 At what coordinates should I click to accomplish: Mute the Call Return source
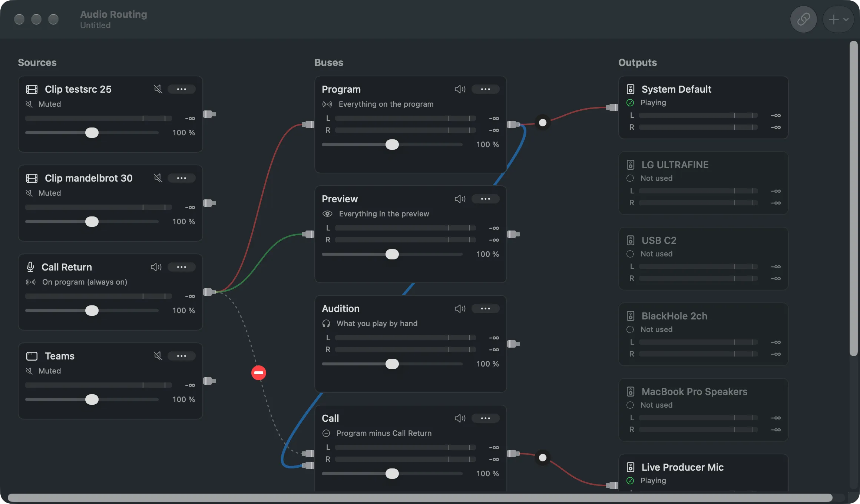[156, 267]
